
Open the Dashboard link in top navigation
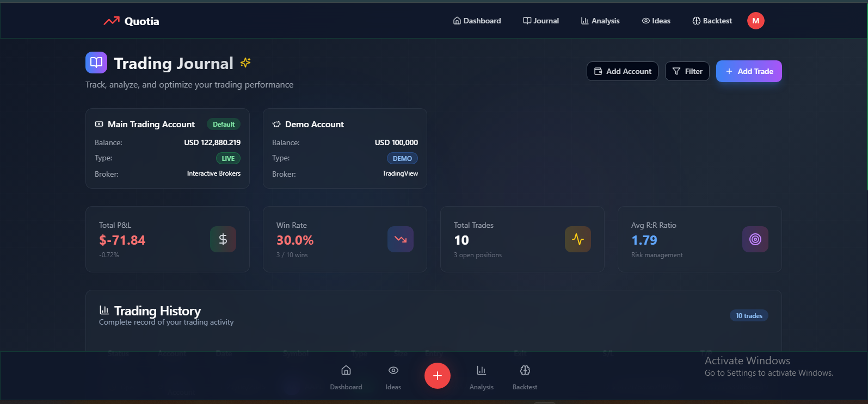point(477,21)
